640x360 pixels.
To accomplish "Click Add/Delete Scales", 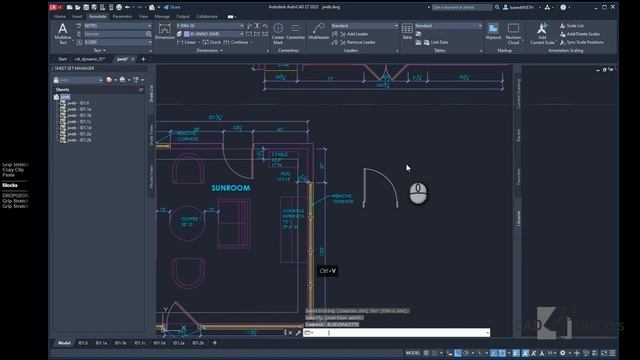I will point(580,34).
